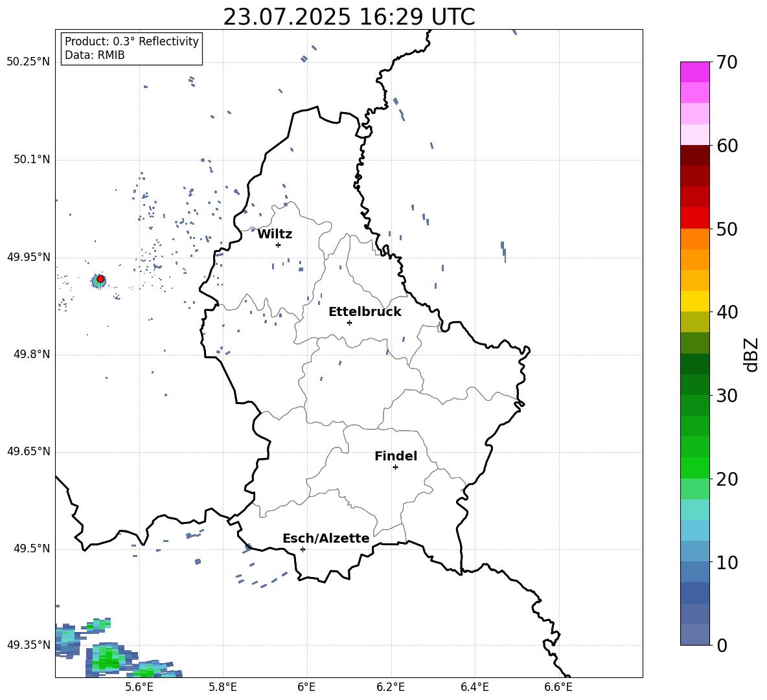The image size is (767, 700).
Task: Click the Wiltz city label
Action: [x=275, y=234]
